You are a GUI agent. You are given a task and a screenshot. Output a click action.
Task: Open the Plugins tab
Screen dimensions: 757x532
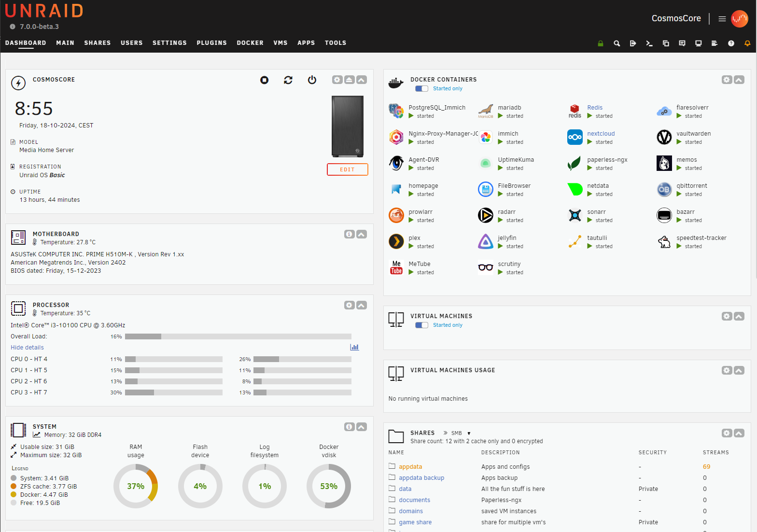coord(211,43)
